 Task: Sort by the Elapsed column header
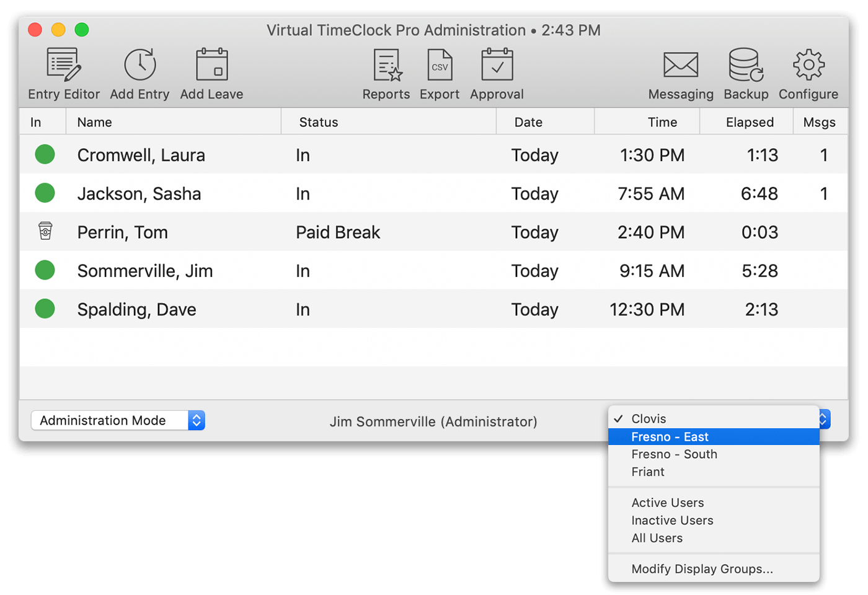point(747,122)
